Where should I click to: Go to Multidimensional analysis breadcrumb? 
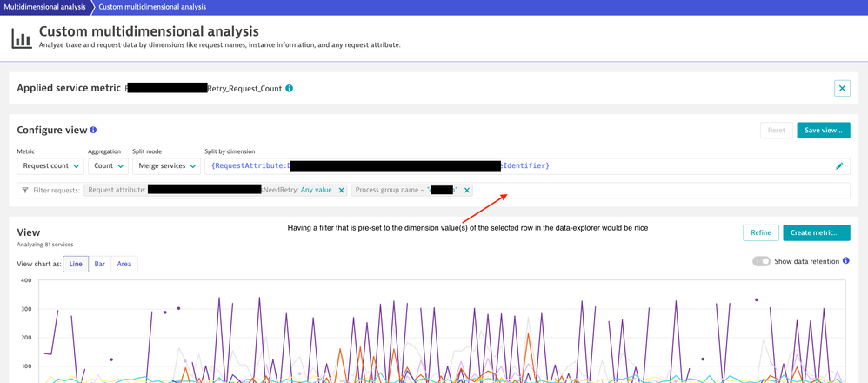click(x=44, y=7)
